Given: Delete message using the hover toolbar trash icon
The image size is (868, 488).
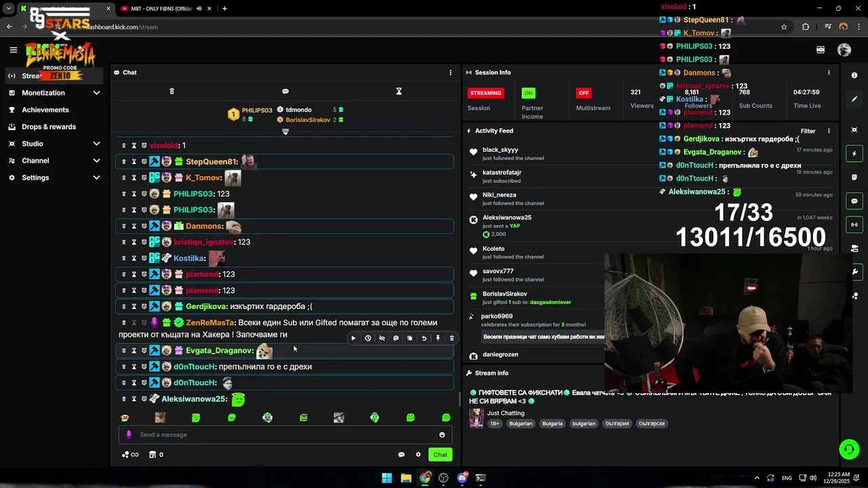Looking at the screenshot, I should (452, 338).
